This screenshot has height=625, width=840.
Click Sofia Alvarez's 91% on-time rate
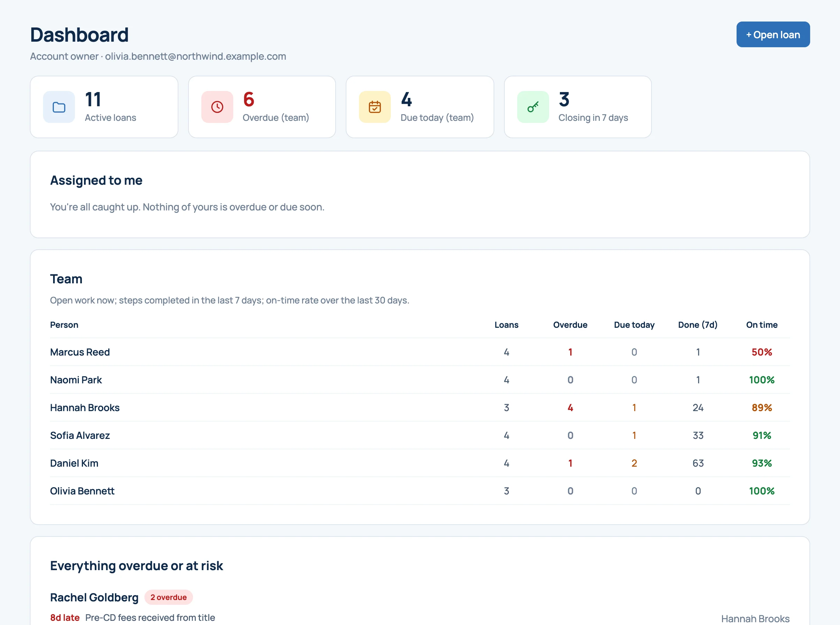[x=762, y=435]
